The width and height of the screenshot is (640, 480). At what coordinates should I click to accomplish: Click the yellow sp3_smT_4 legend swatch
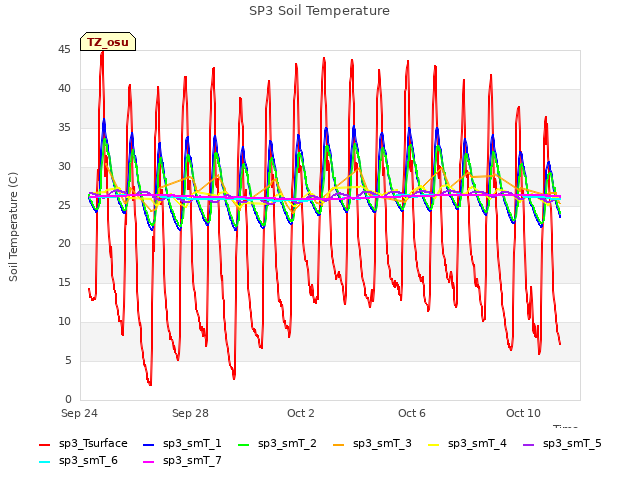433,444
